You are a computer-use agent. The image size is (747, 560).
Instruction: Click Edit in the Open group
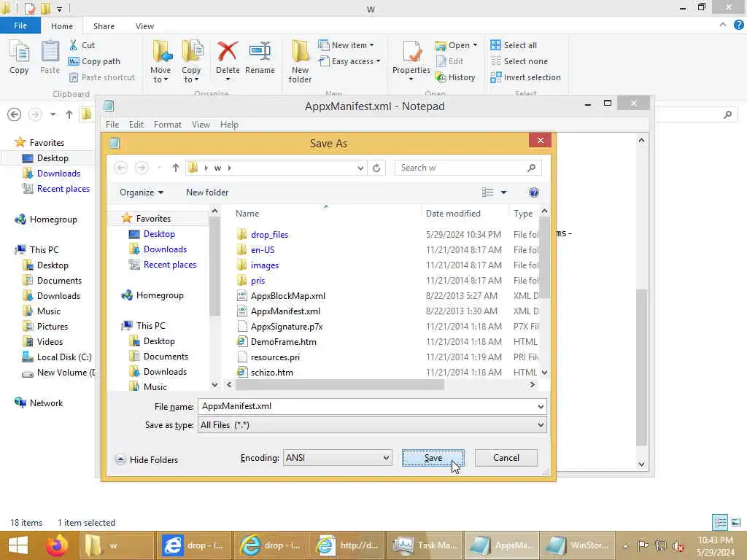[449, 61]
